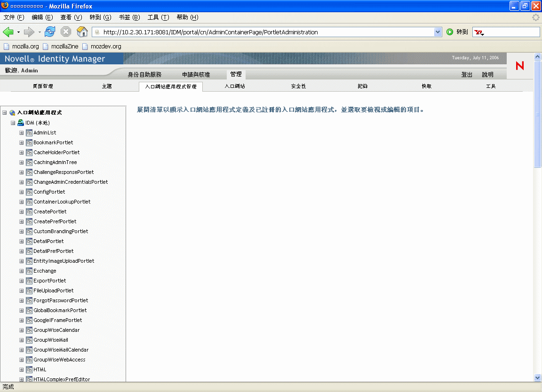Open the 工具 (T) menu
The height and width of the screenshot is (392, 542).
click(158, 17)
